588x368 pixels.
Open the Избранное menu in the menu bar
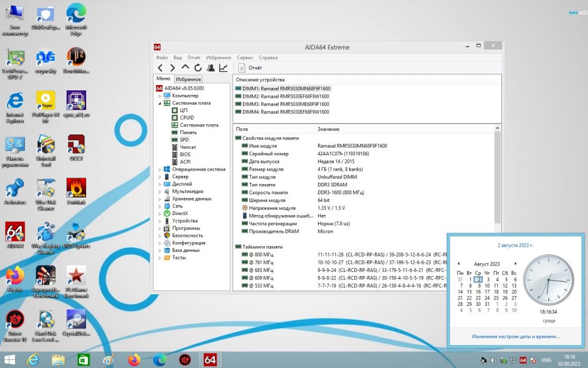click(218, 57)
